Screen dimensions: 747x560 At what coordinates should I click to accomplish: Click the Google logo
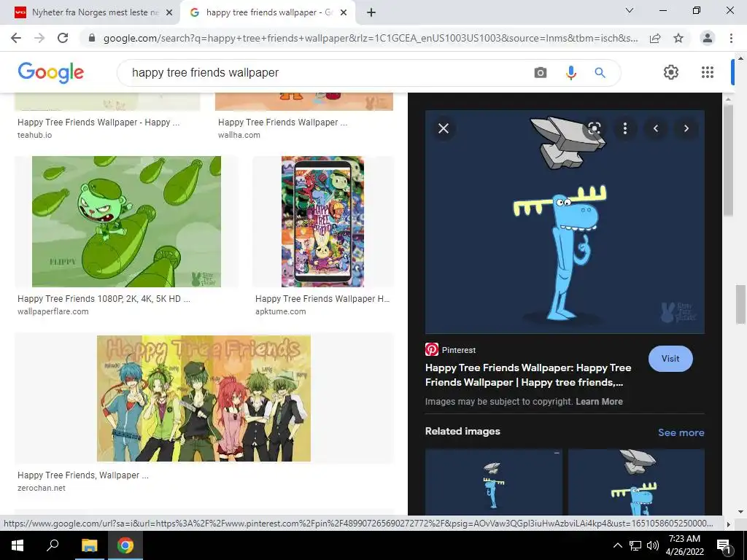[50, 72]
